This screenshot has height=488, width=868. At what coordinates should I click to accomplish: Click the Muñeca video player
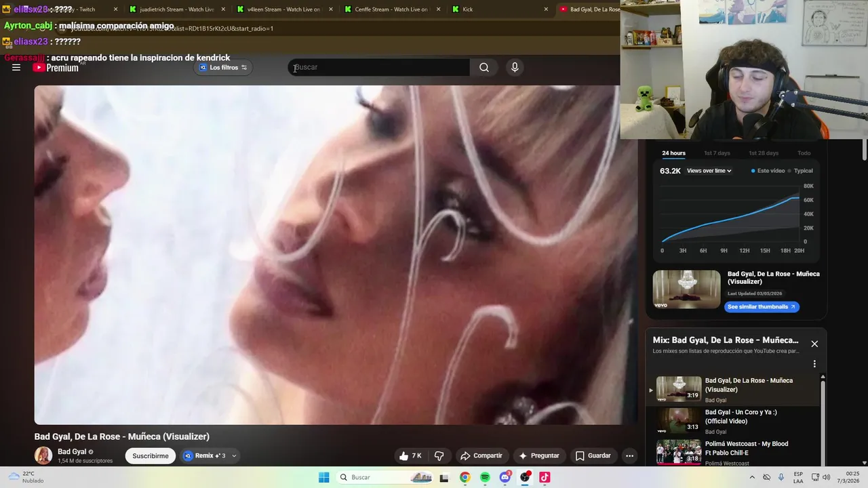(336, 255)
